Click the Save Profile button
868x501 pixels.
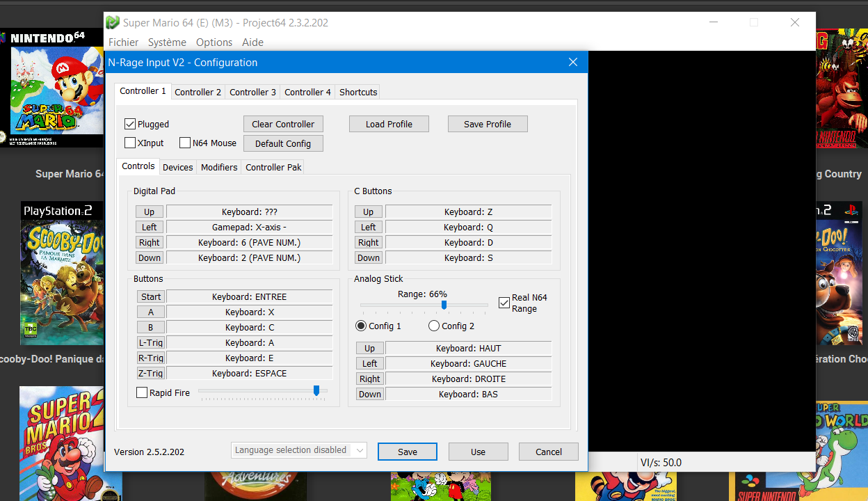coord(488,124)
